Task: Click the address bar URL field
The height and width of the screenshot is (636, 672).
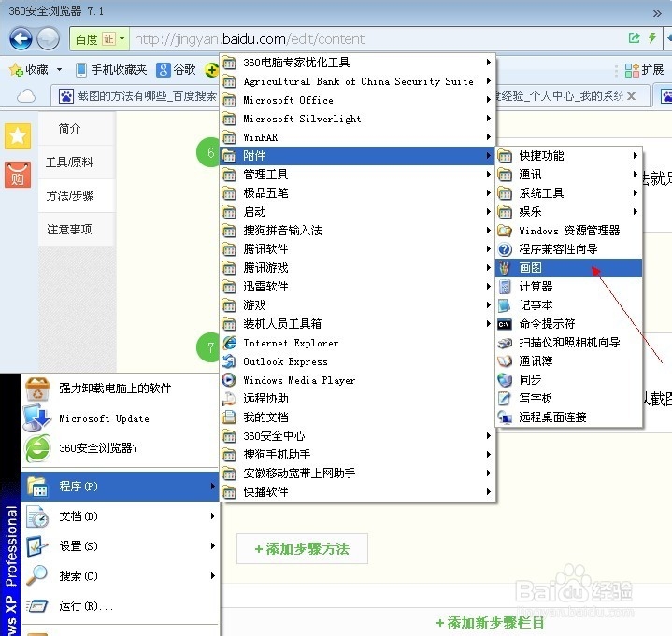Action: point(378,39)
